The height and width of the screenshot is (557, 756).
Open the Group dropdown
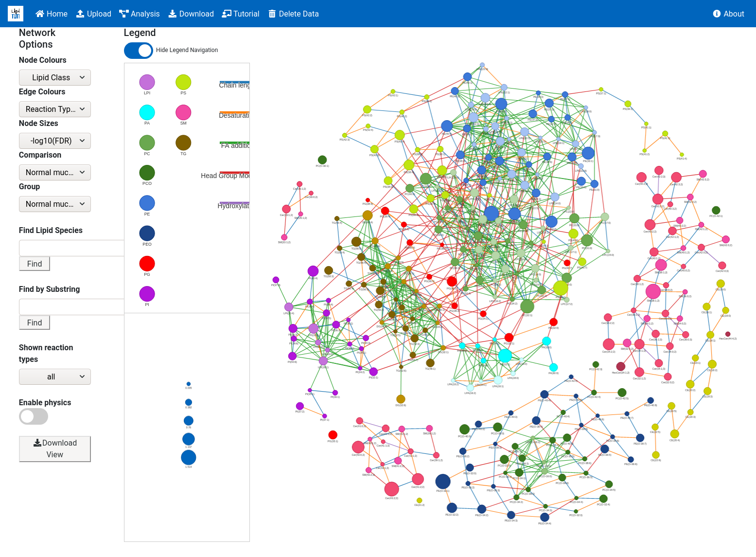[55, 204]
